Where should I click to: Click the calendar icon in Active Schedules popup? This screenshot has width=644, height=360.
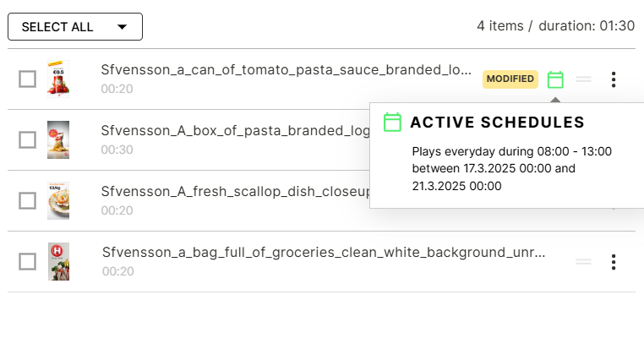click(392, 123)
